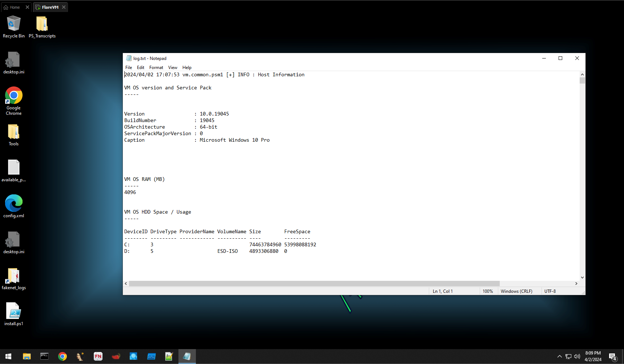Click the 100% zoom status entry

(x=488, y=291)
